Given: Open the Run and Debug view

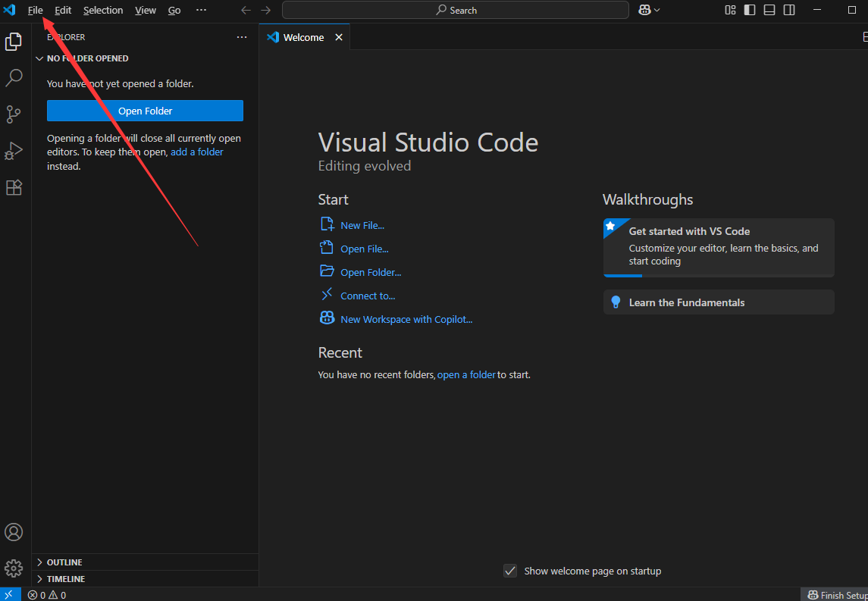Looking at the screenshot, I should pyautogui.click(x=14, y=151).
